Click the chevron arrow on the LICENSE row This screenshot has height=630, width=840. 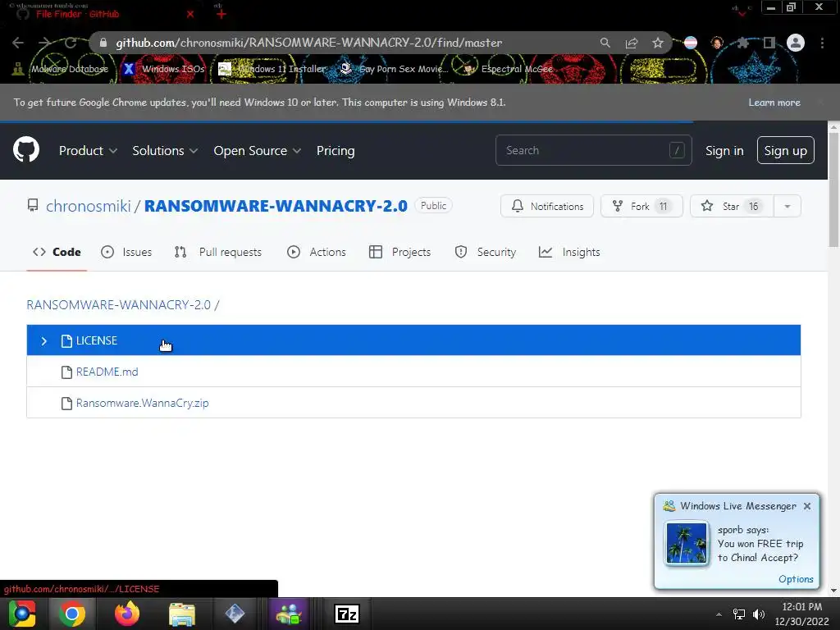point(44,340)
